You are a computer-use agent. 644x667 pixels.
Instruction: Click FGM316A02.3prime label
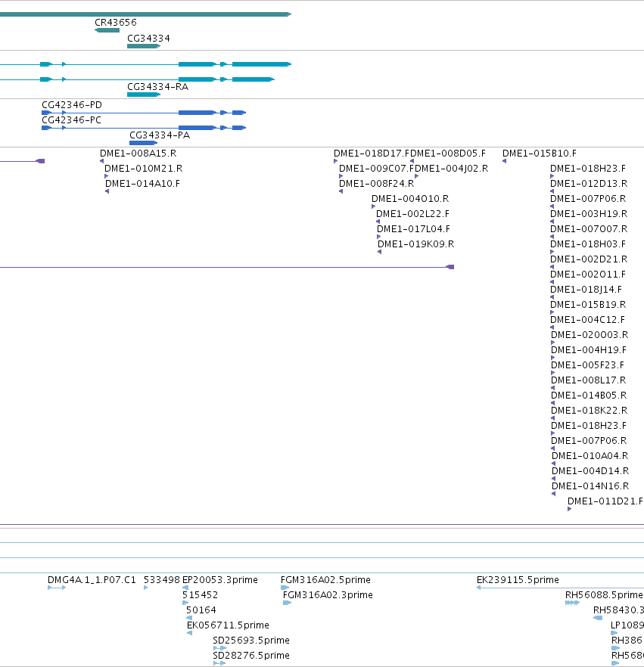tap(328, 595)
